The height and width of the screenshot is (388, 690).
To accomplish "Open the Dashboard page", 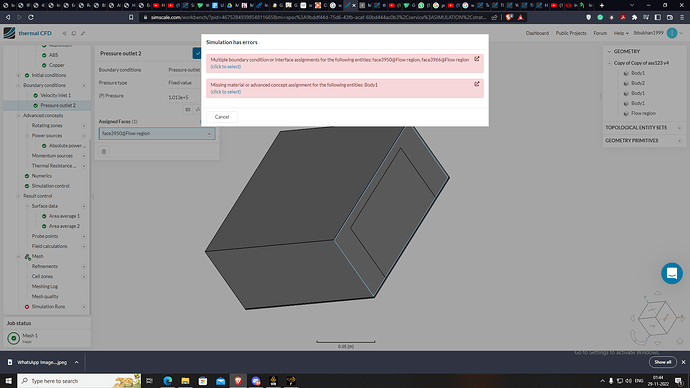I will [x=537, y=33].
